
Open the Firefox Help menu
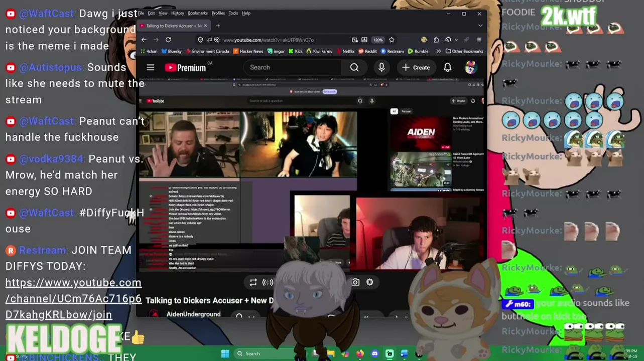coord(246,13)
